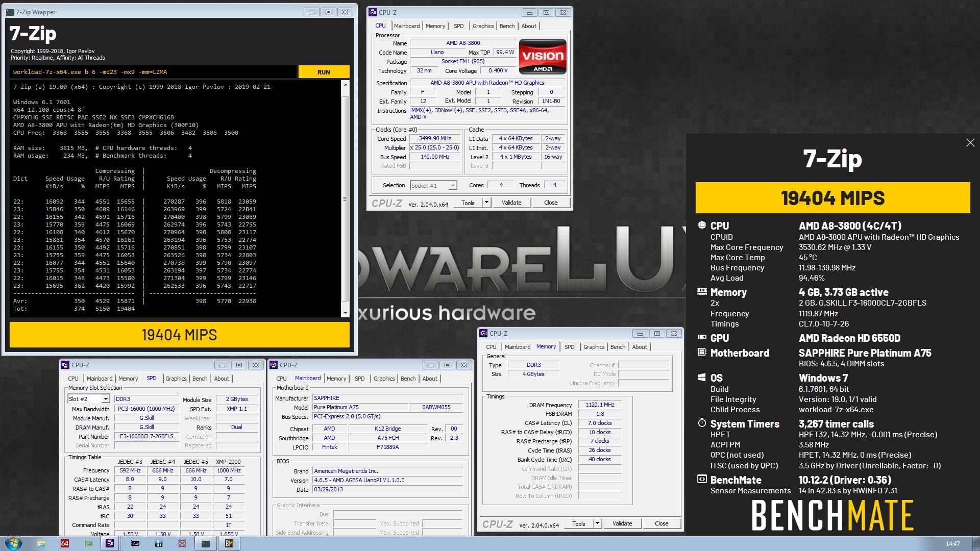Click Validate in the top CPU-Z window

[x=511, y=203]
